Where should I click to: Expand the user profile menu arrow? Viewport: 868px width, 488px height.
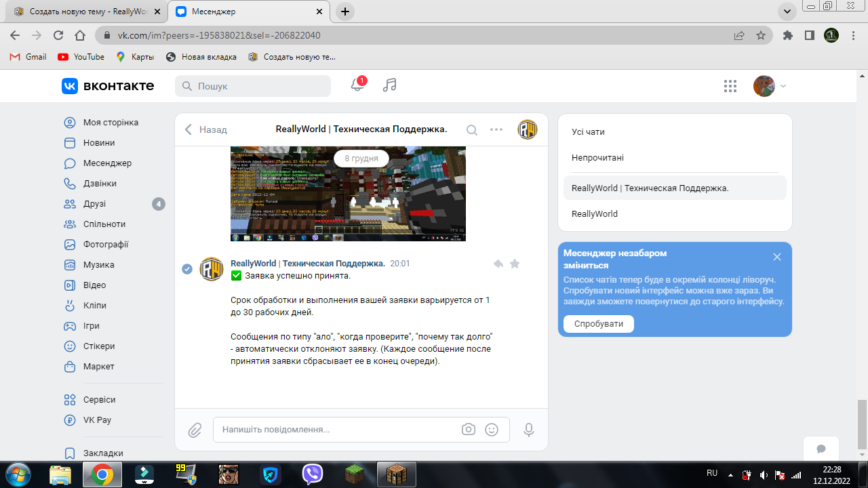783,86
